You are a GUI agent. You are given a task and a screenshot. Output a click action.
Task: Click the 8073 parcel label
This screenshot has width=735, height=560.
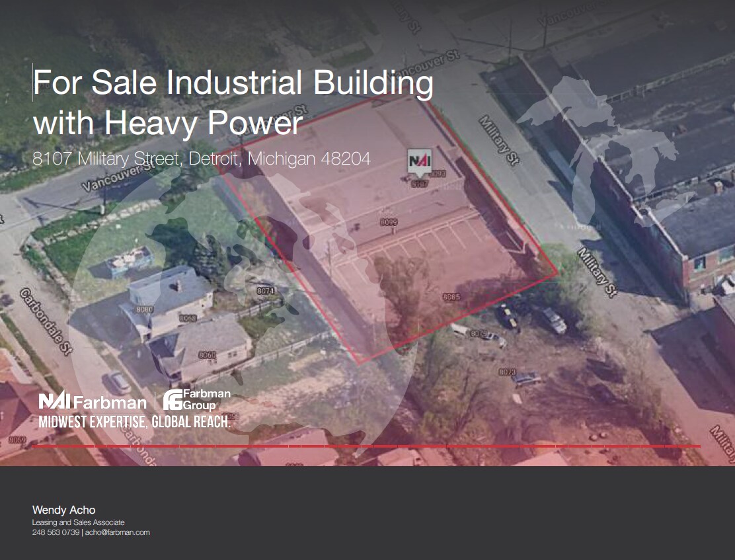tap(507, 372)
